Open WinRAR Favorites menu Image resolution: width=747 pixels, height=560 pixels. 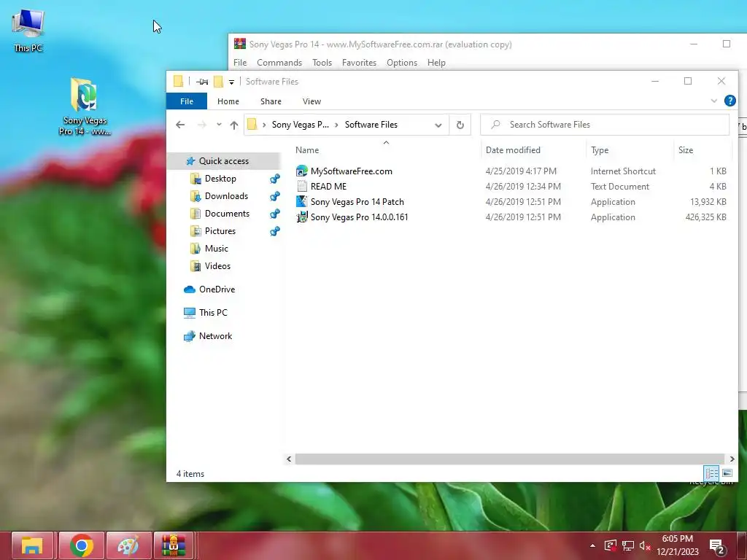coord(359,63)
